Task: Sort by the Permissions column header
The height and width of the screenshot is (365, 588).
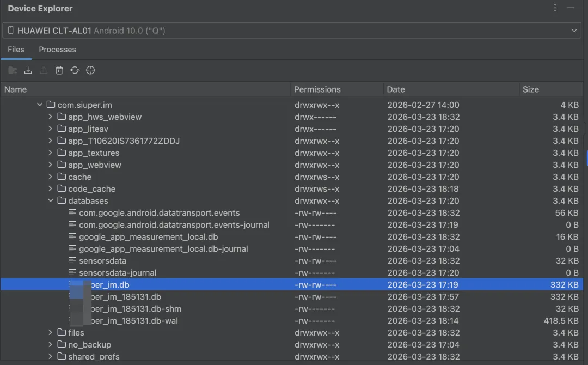Action: tap(317, 89)
